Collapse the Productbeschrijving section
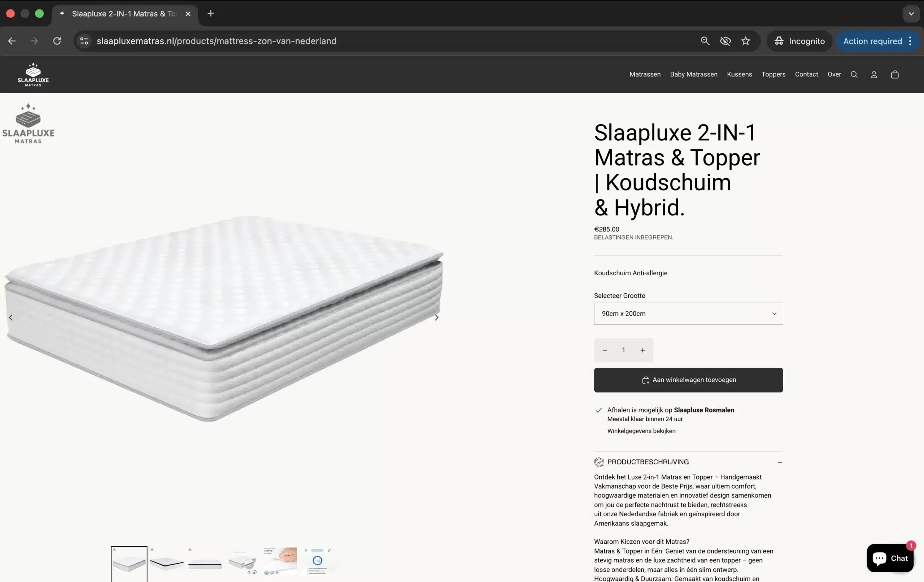 pos(779,462)
